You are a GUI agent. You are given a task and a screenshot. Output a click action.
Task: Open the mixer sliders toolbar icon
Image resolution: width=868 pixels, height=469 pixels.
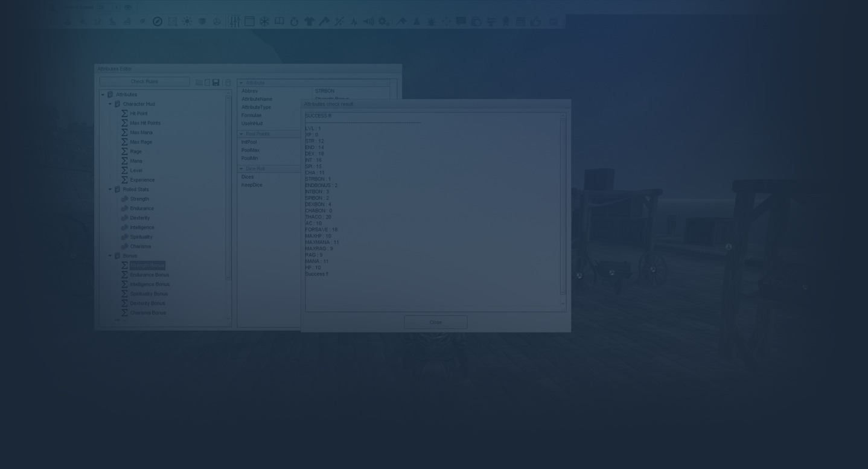point(234,22)
